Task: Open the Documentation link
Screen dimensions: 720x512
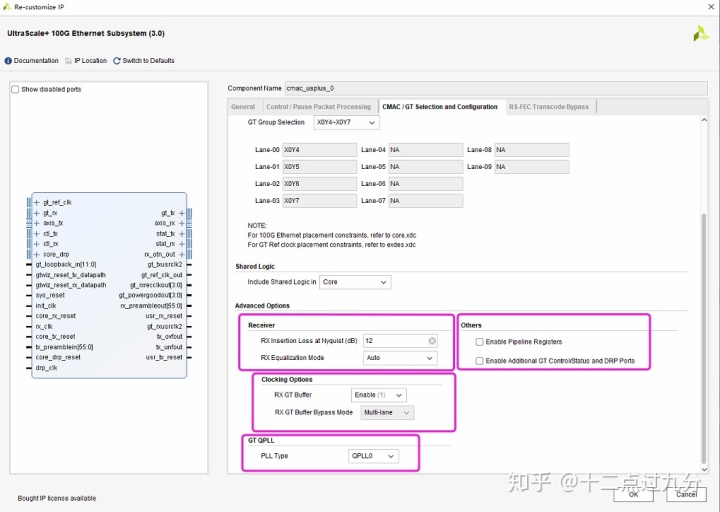Action: click(x=36, y=61)
